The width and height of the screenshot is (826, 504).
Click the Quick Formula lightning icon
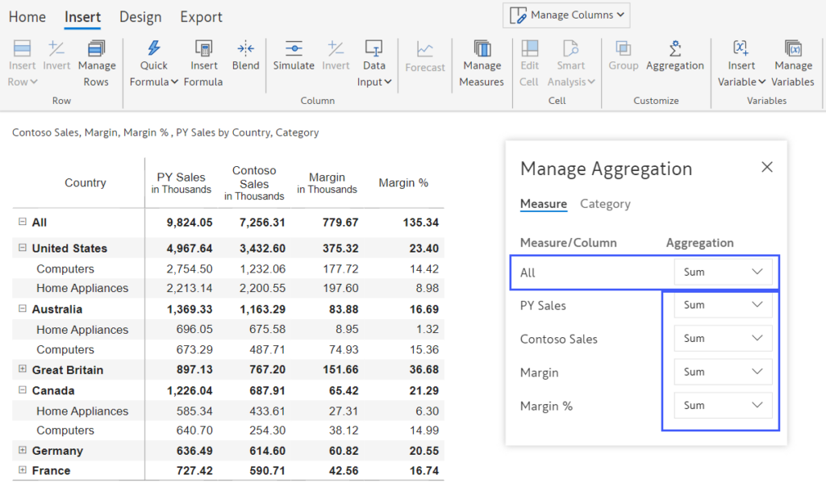click(154, 48)
